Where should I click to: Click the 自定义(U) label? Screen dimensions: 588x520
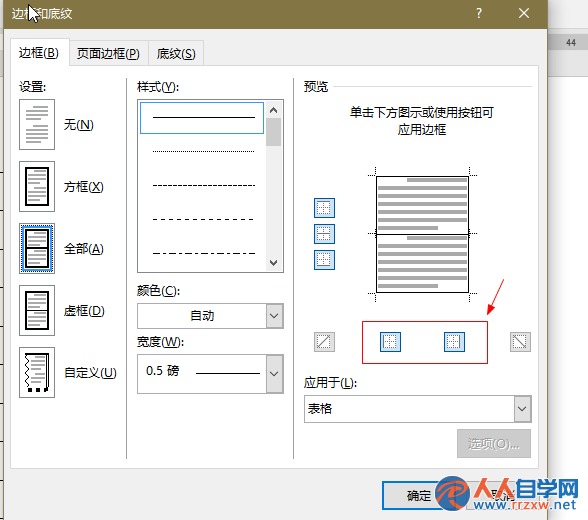pos(90,373)
